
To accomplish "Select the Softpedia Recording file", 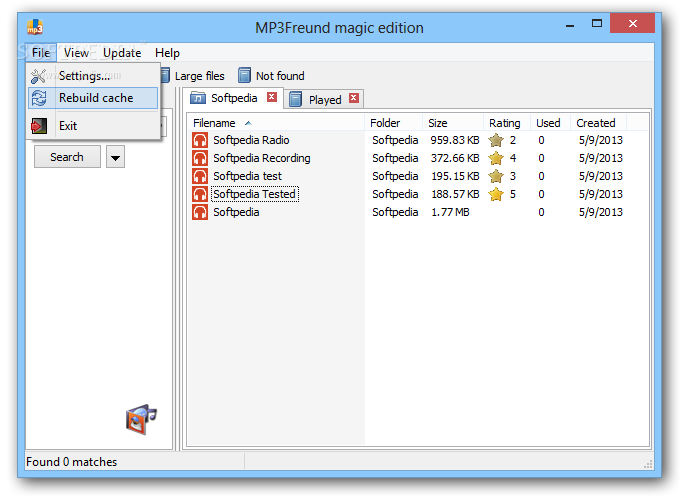I will coord(261,158).
